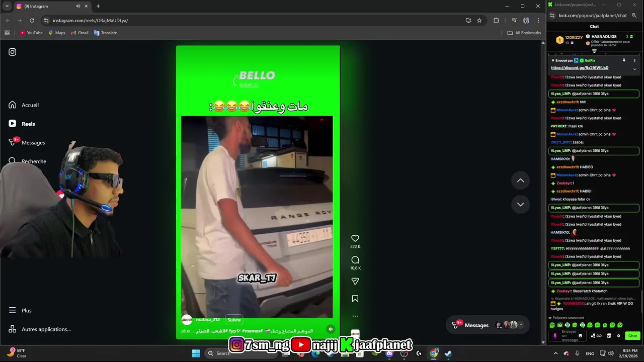This screenshot has height=362, width=644.
Task: Unpin the pinned message in Kick chat
Action: (624, 60)
